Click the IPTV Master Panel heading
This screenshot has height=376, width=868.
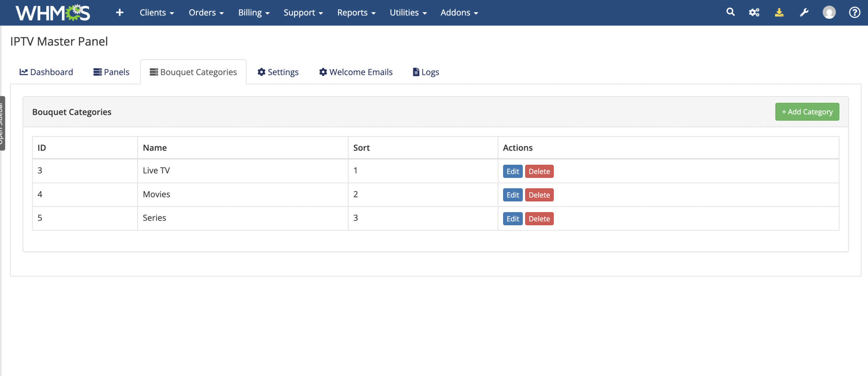59,41
